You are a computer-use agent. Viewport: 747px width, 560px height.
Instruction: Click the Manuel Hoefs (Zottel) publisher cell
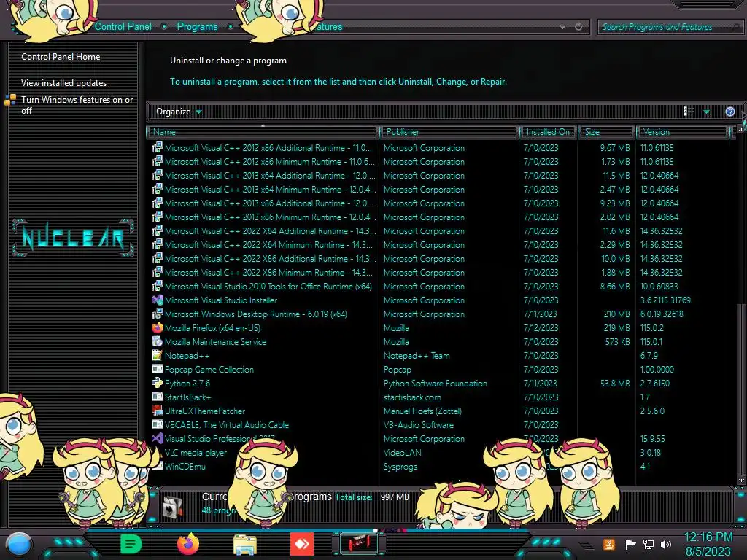422,411
